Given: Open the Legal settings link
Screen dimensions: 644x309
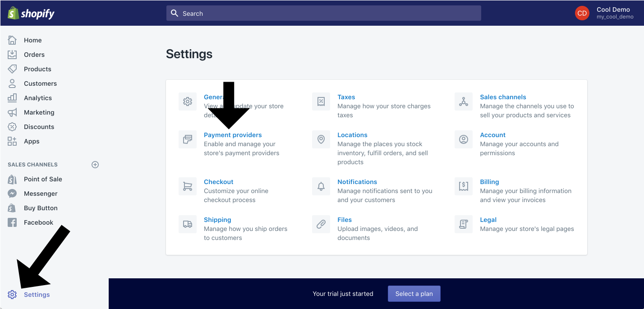Looking at the screenshot, I should tap(488, 220).
